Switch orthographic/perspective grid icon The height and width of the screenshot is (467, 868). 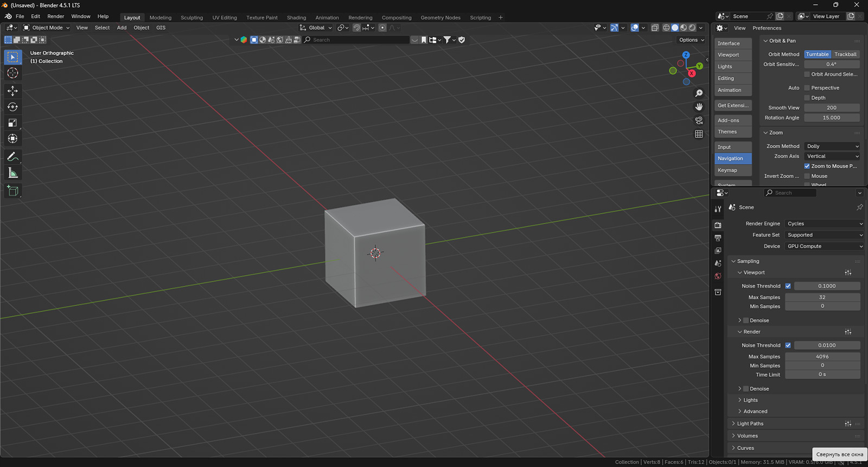[699, 134]
